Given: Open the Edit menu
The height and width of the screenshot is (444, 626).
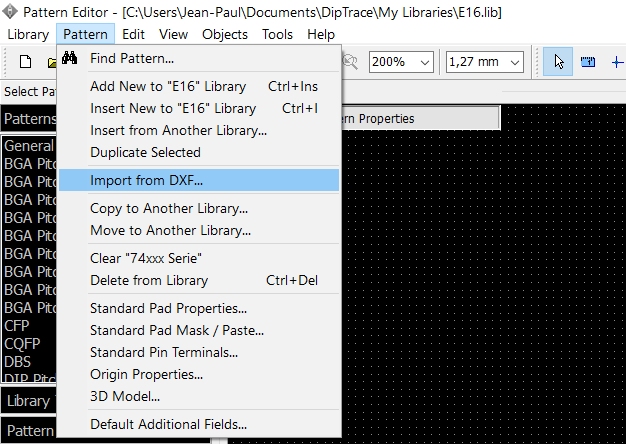Looking at the screenshot, I should pyautogui.click(x=133, y=34).
